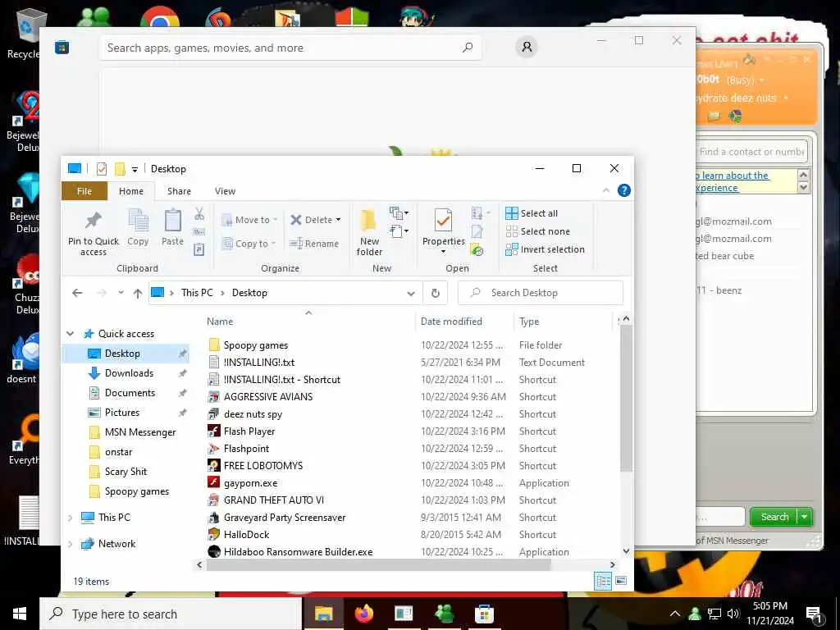840x630 pixels.
Task: Select Scary Shit folder in navigation pane
Action: point(126,472)
